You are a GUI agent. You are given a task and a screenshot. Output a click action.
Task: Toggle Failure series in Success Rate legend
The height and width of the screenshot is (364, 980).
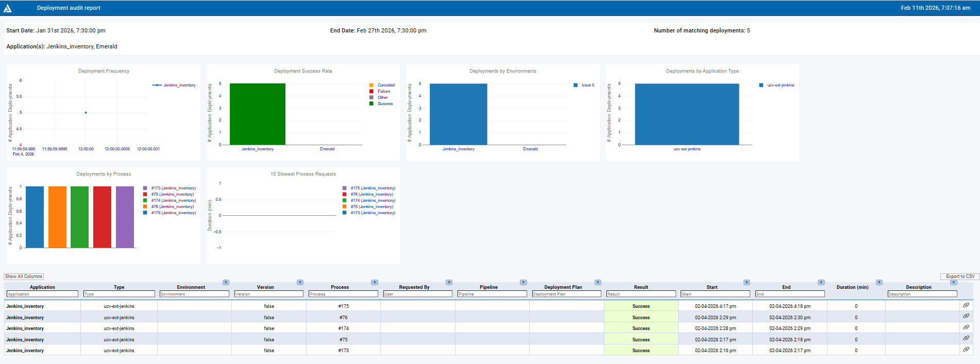pyautogui.click(x=384, y=92)
